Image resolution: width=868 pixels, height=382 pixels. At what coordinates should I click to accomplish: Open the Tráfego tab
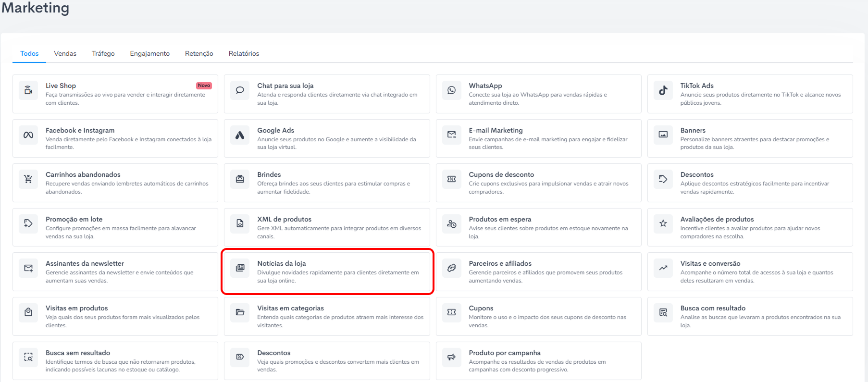[x=103, y=53]
